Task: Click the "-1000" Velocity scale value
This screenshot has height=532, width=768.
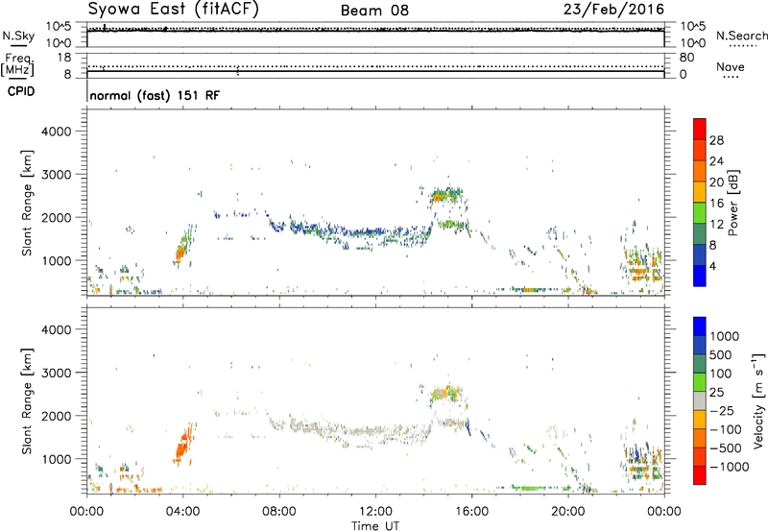Action: pyautogui.click(x=729, y=467)
